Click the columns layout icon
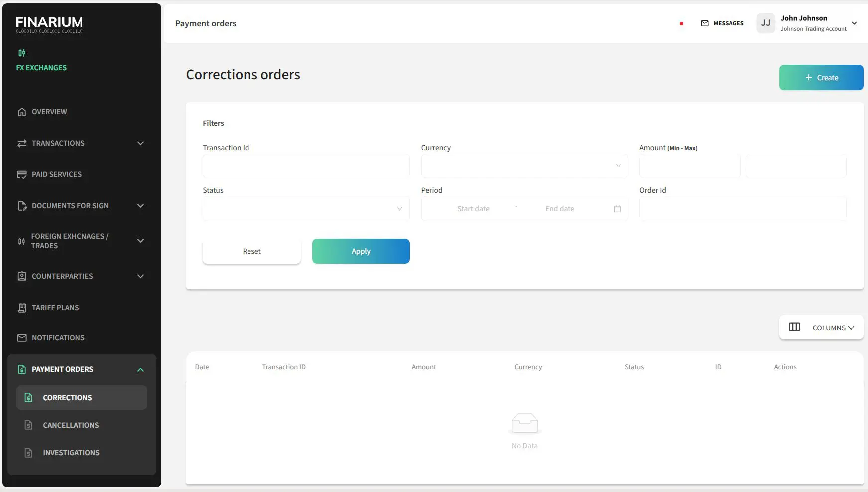The width and height of the screenshot is (868, 492). (x=794, y=327)
